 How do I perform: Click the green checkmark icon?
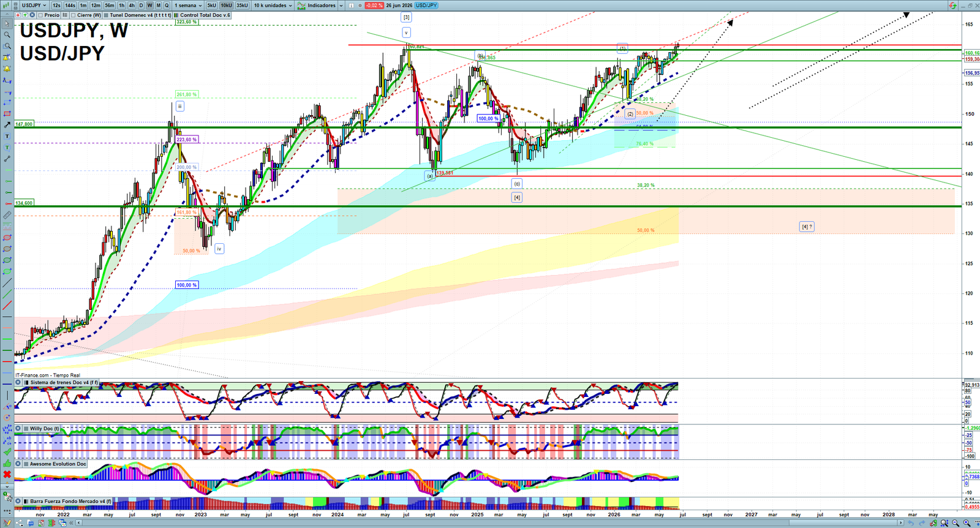[x=7, y=451]
